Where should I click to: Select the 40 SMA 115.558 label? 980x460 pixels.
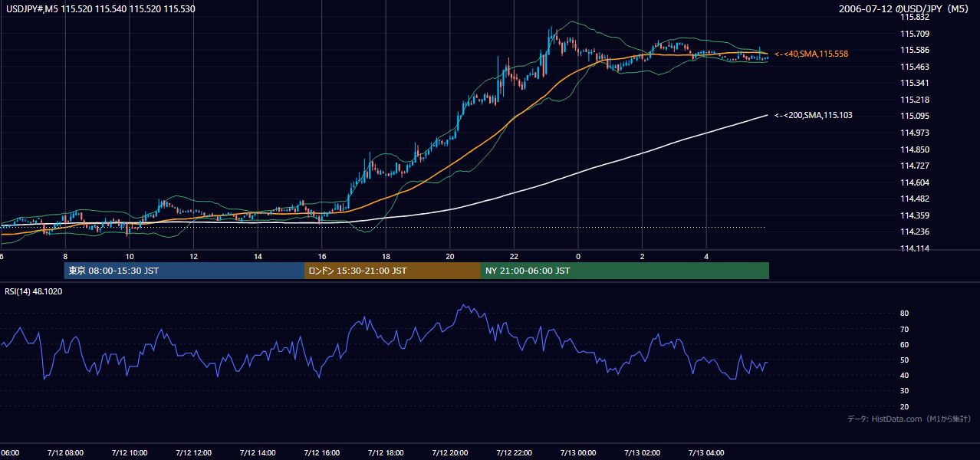click(811, 54)
